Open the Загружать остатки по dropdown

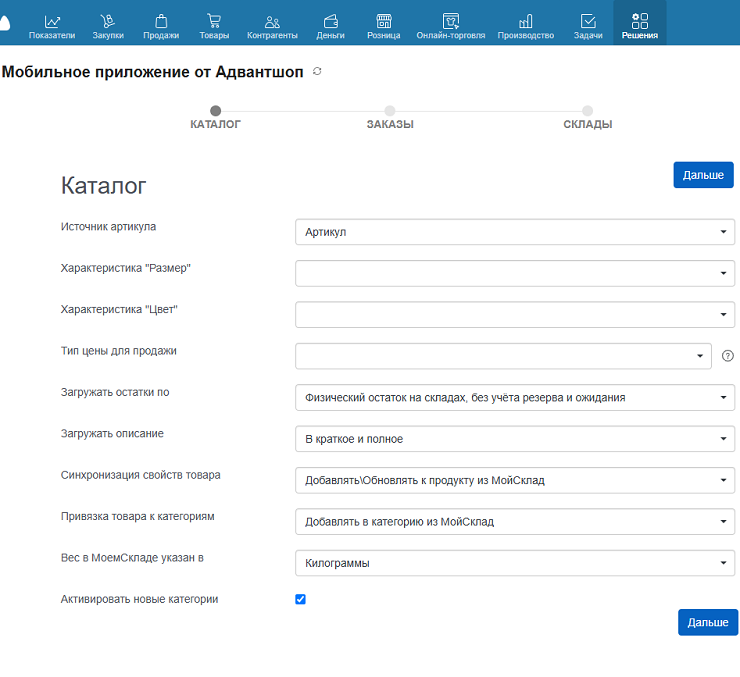click(515, 398)
